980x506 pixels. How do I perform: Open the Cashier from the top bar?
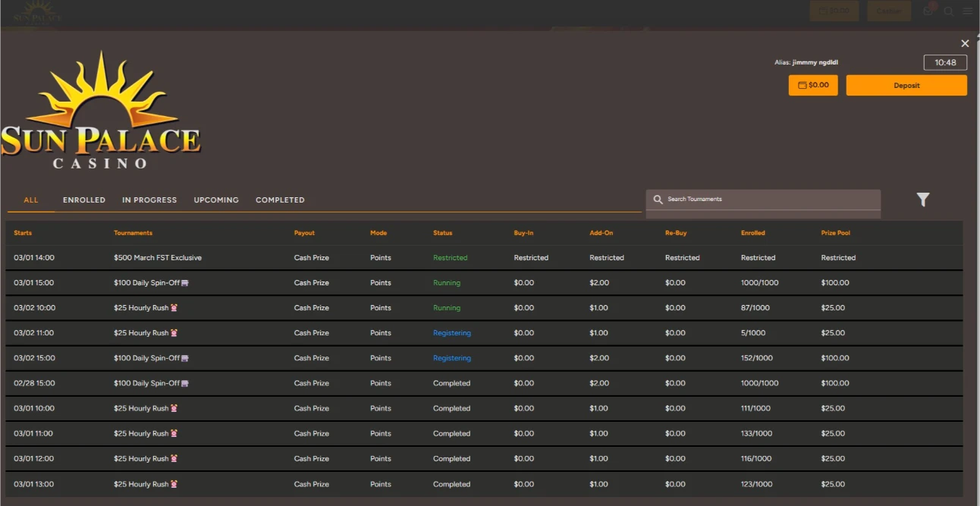(888, 11)
